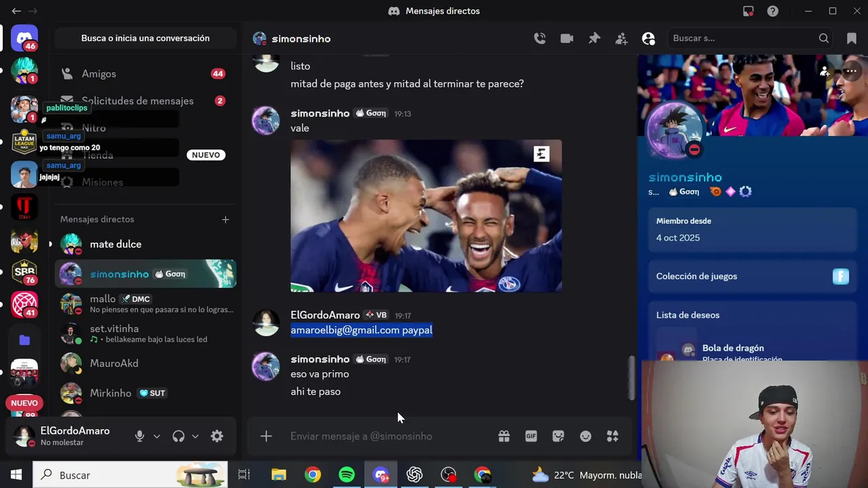Open Discord home direct messages
The height and width of the screenshot is (488, 868).
tap(24, 38)
